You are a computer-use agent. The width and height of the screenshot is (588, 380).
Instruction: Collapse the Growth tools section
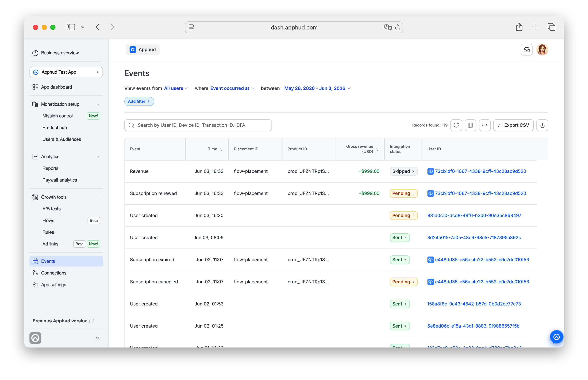point(98,197)
